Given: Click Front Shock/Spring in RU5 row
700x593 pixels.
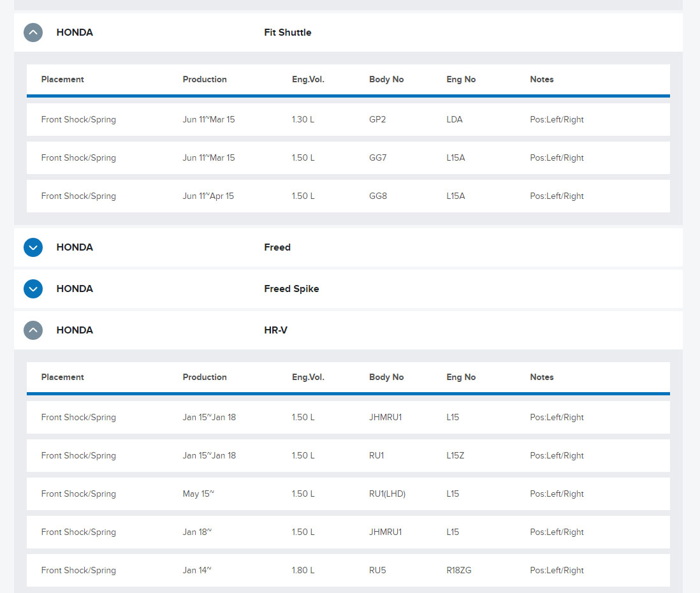Looking at the screenshot, I should 78,571.
